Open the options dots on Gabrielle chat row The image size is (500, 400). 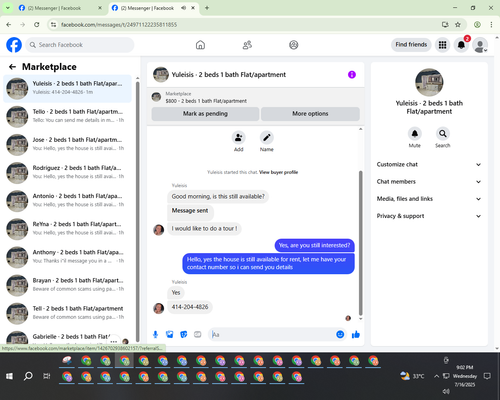point(114,341)
